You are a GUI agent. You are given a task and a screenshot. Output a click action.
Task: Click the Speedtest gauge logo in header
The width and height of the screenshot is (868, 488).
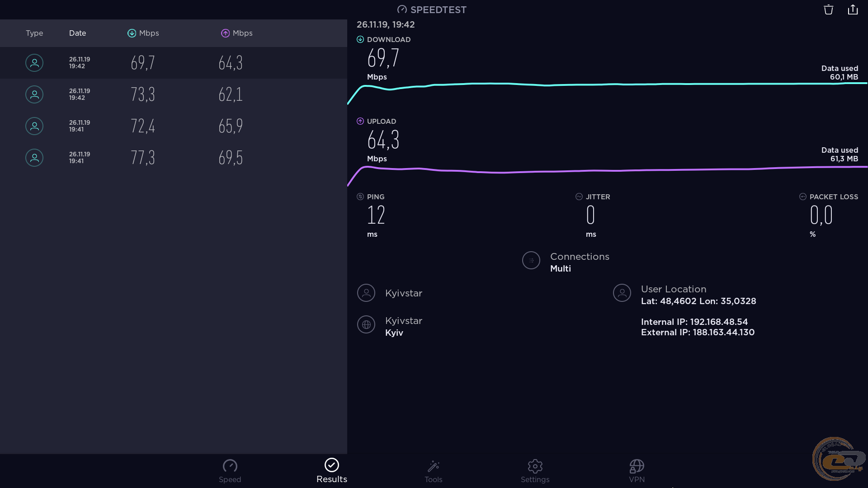click(402, 9)
